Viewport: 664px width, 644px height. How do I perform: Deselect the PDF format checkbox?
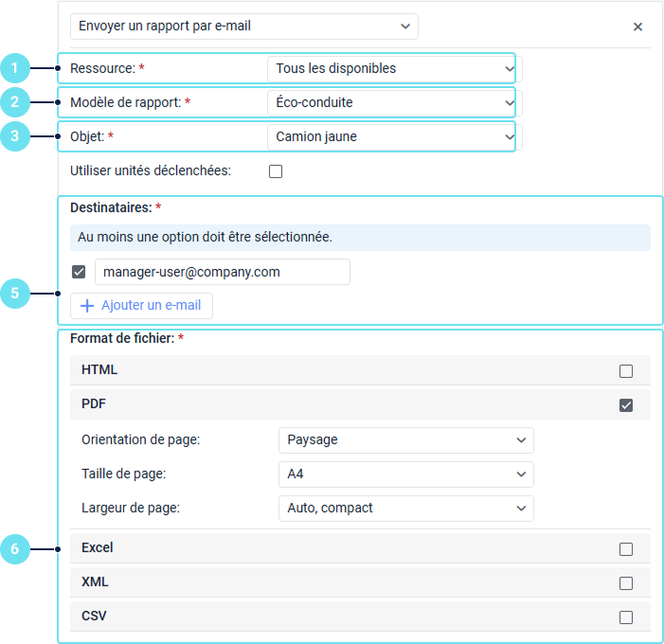tap(625, 405)
